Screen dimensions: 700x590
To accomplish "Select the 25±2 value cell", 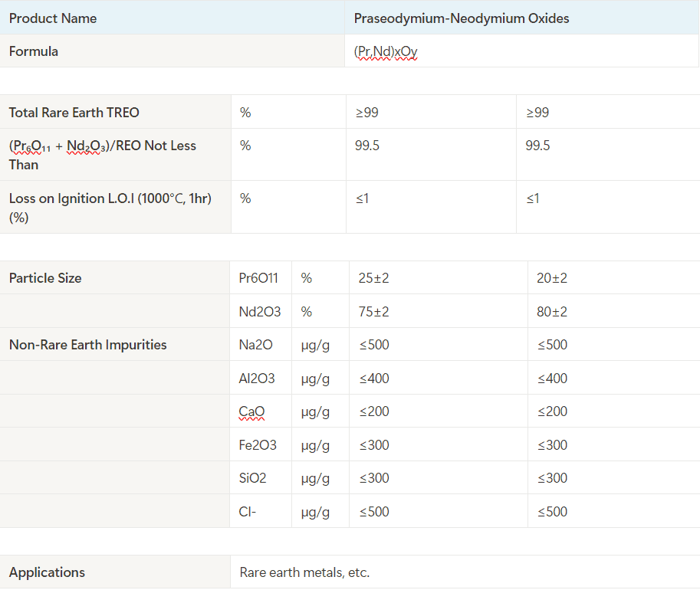I will tap(374, 278).
